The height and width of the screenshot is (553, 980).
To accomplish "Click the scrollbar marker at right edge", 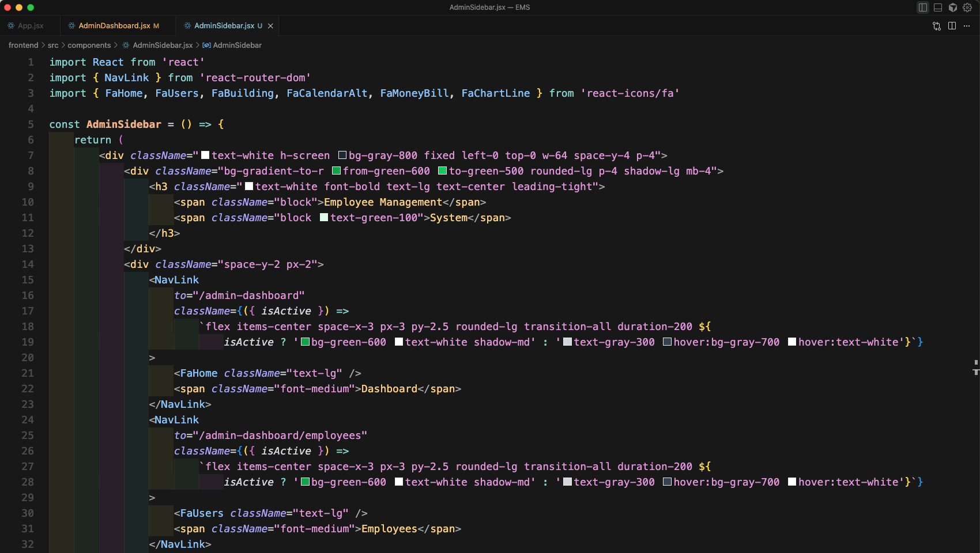I will (x=976, y=368).
